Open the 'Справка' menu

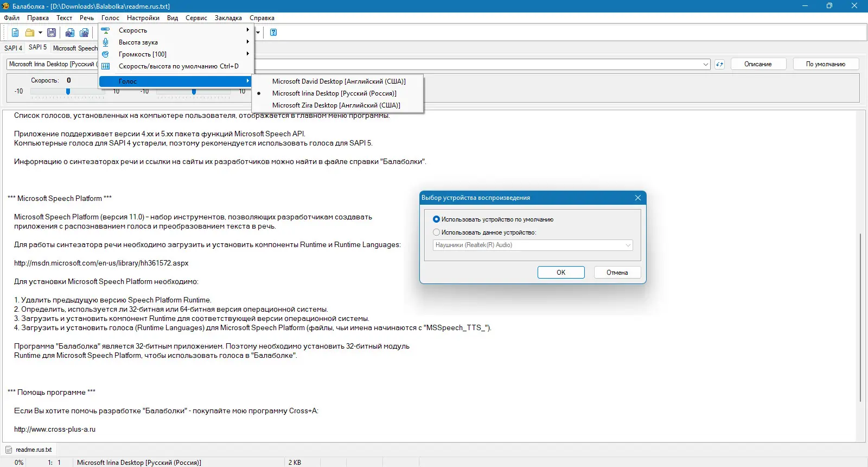pyautogui.click(x=262, y=18)
